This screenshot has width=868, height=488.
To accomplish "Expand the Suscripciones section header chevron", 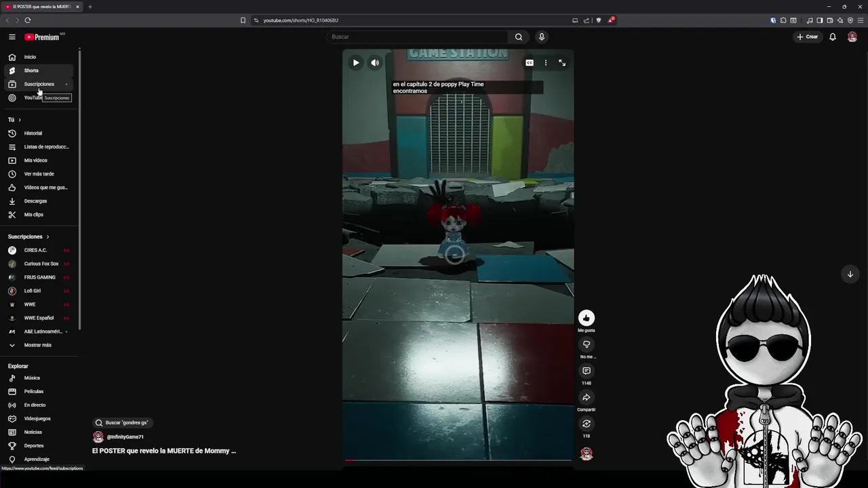I will [47, 237].
